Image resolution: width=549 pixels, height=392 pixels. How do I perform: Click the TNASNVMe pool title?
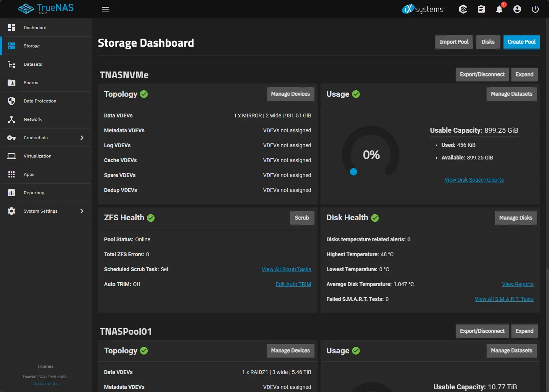(x=124, y=75)
